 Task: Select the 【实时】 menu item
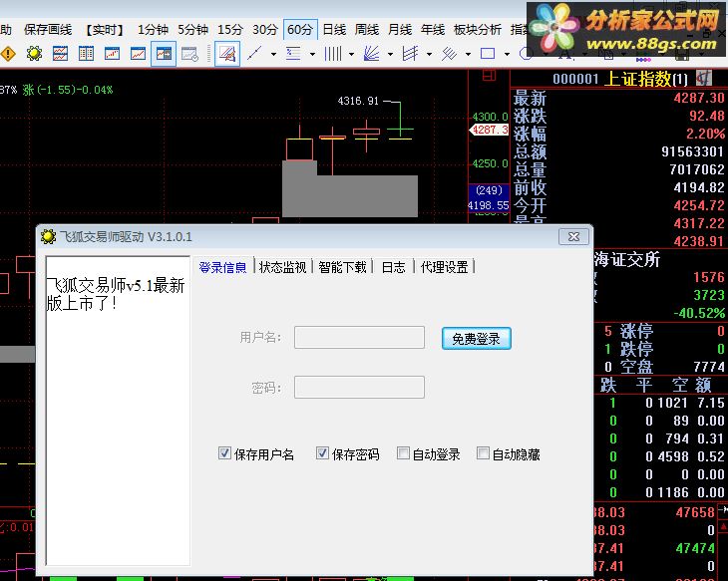pyautogui.click(x=105, y=30)
